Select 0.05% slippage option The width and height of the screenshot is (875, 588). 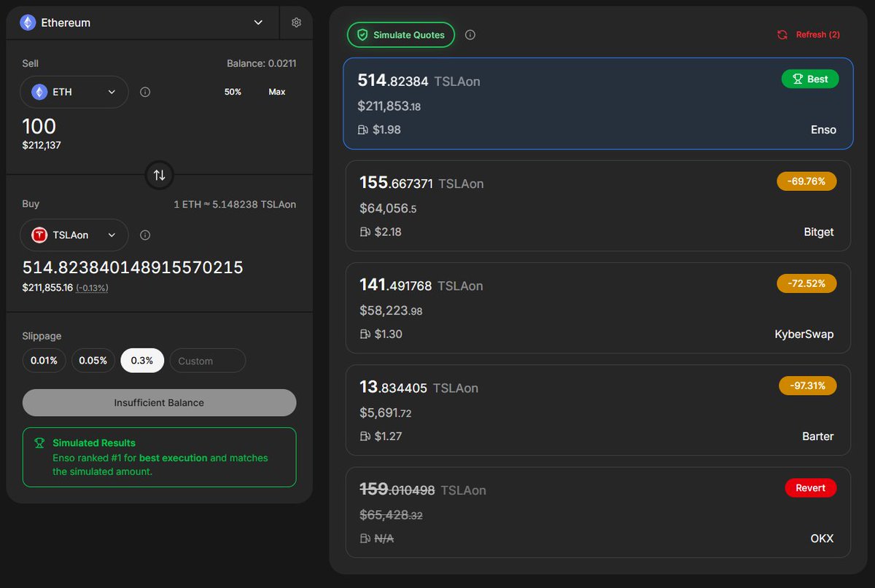pyautogui.click(x=93, y=361)
